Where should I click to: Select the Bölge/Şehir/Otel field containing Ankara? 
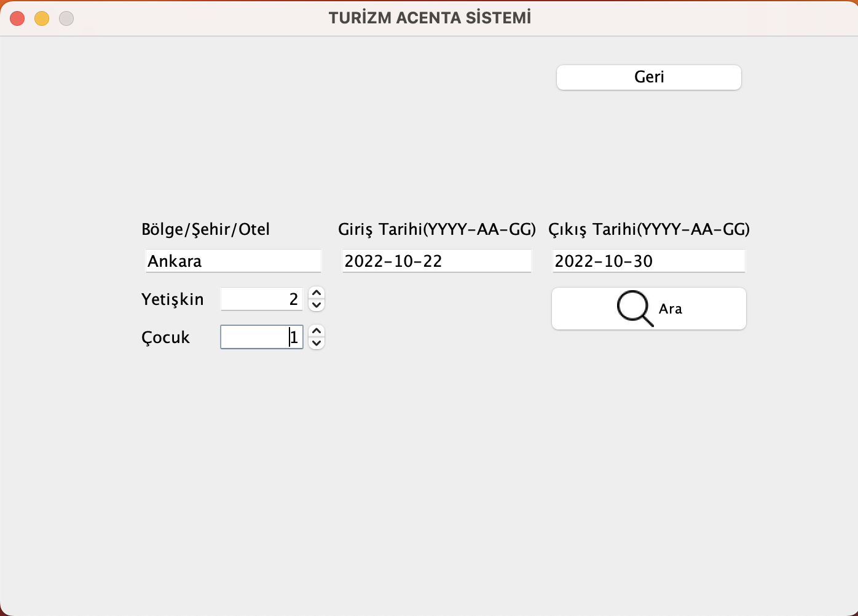point(233,261)
